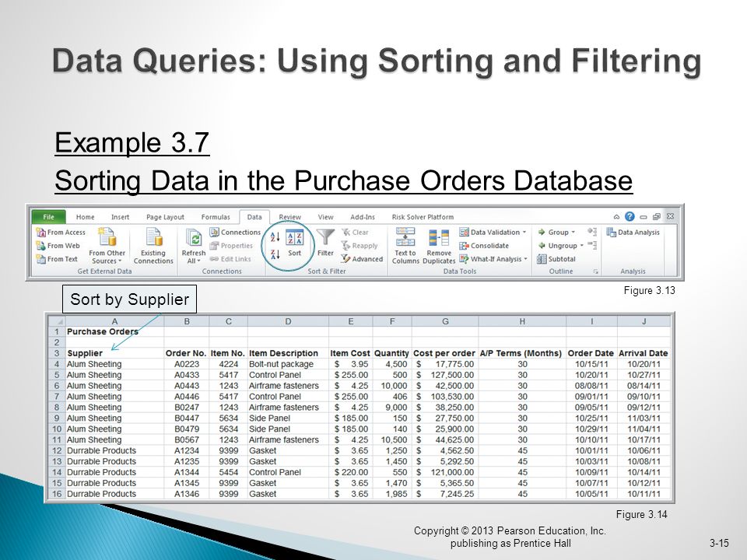Click the From Web icon

tap(58, 246)
